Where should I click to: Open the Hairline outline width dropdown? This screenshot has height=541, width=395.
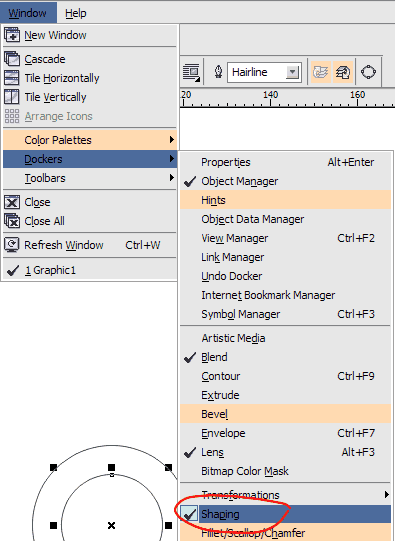pyautogui.click(x=293, y=72)
